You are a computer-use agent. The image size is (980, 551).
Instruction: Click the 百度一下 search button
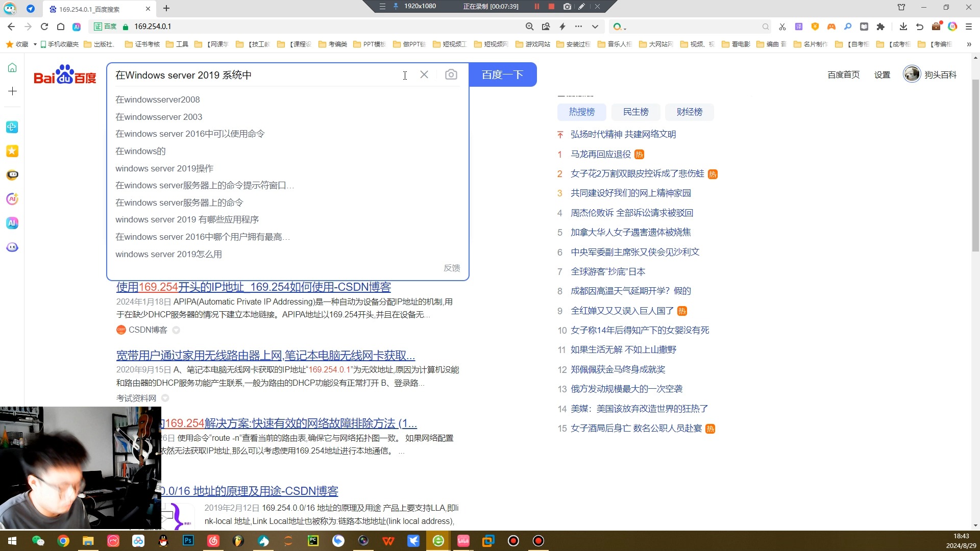coord(502,74)
